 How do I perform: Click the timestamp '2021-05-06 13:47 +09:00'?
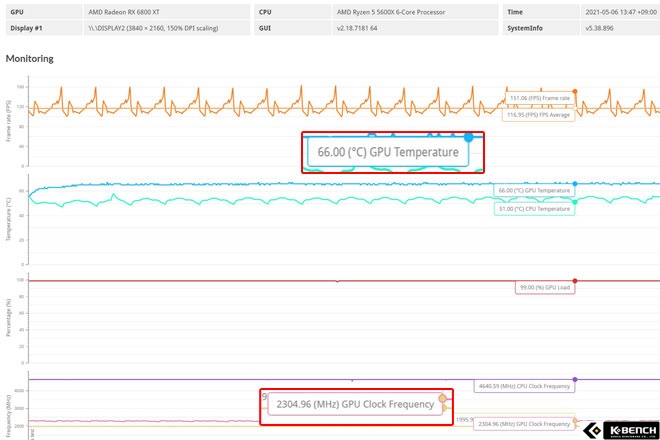click(621, 12)
